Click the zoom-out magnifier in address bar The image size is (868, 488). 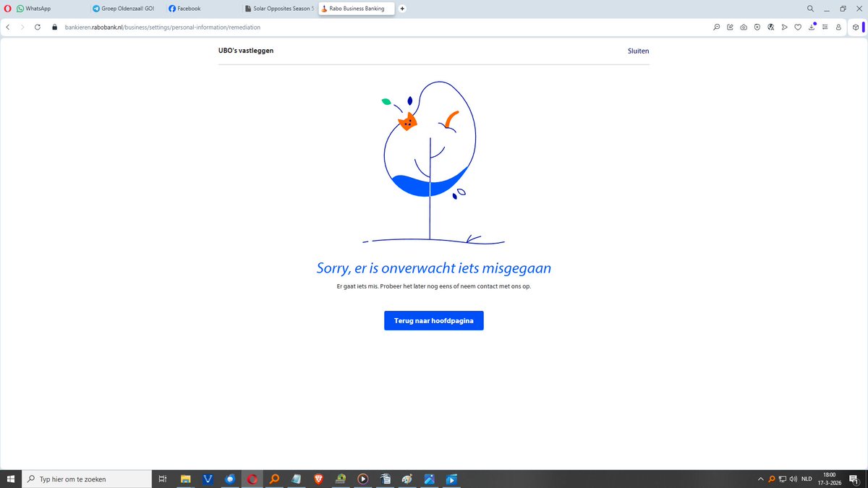(x=716, y=27)
